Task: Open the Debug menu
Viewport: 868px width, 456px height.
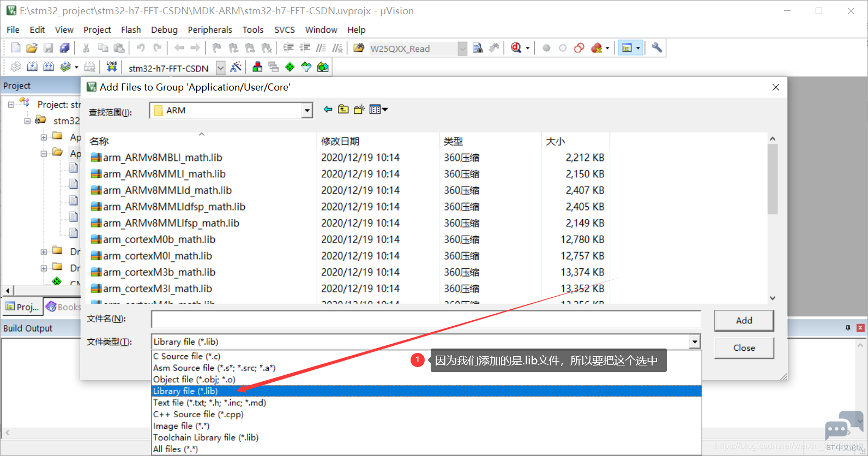Action: 164,29
